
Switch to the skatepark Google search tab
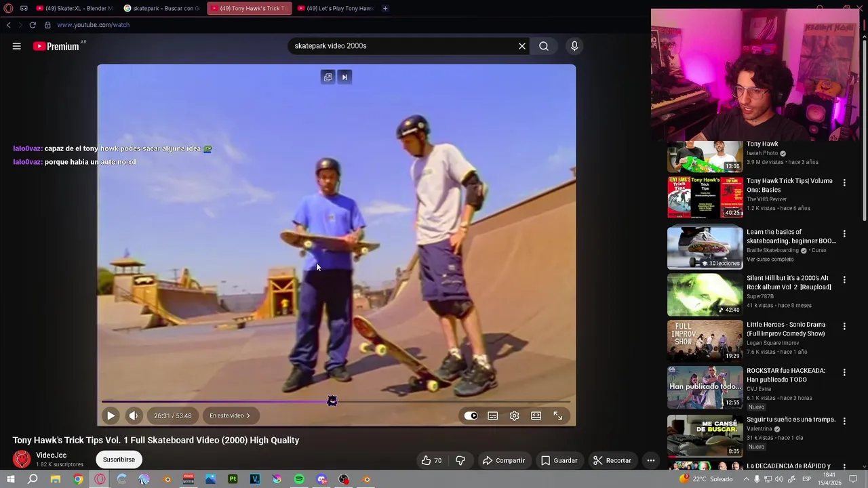[161, 8]
